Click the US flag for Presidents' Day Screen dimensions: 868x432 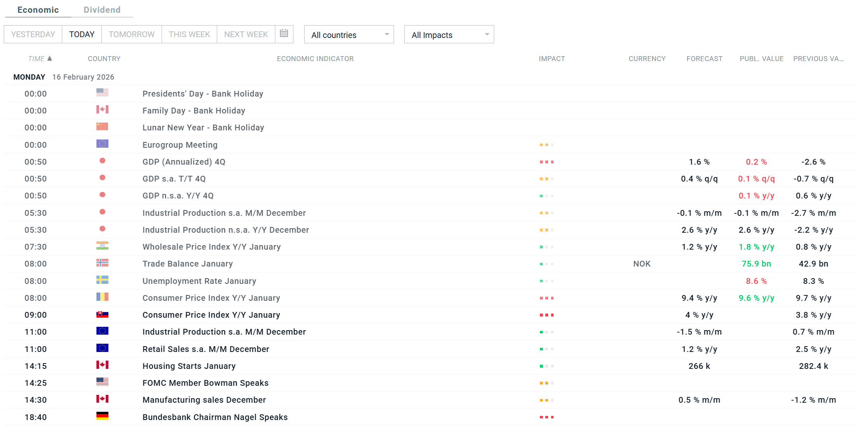102,93
